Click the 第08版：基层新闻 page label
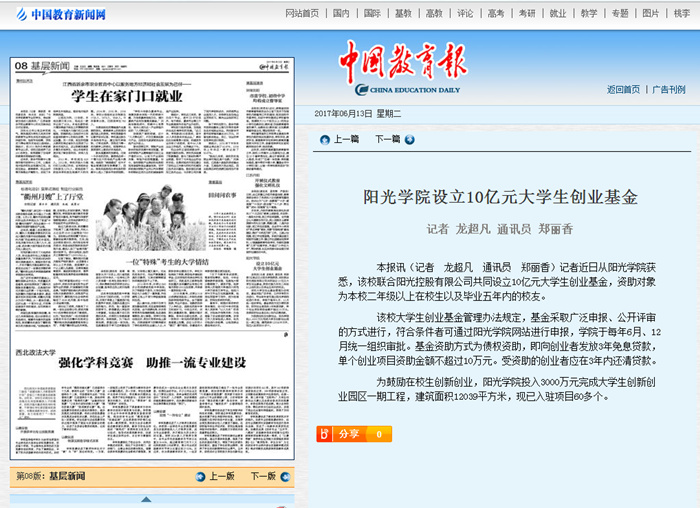 point(50,476)
